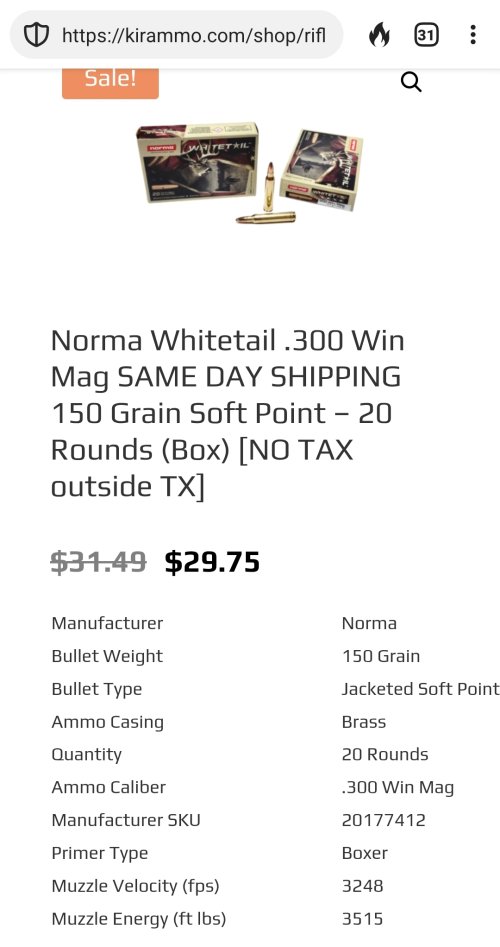Select the kirammo.com URL address bar
The height and width of the screenshot is (947, 500).
tap(177, 35)
